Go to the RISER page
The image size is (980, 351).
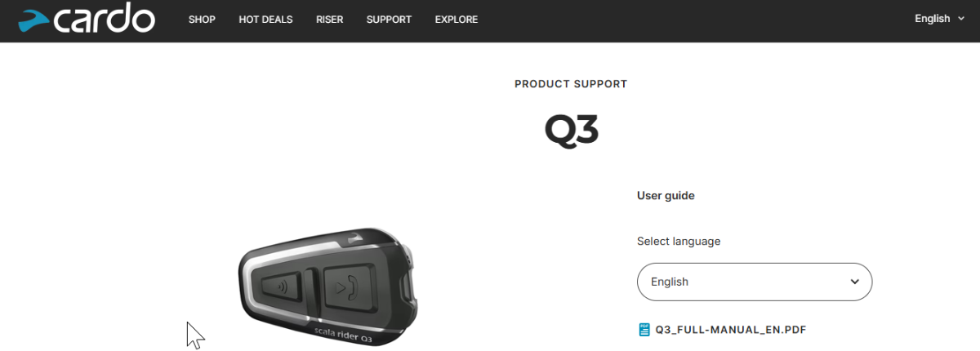coord(329,20)
